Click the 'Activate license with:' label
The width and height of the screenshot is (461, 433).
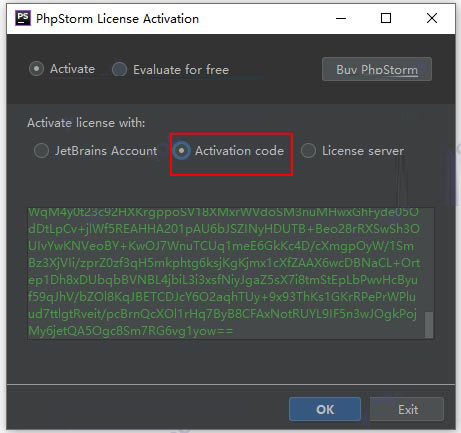tap(86, 123)
